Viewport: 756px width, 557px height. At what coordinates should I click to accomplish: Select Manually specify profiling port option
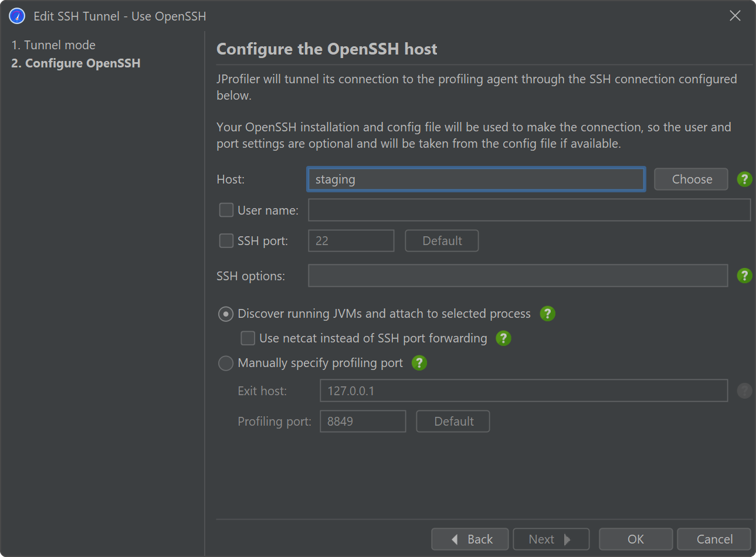(226, 364)
